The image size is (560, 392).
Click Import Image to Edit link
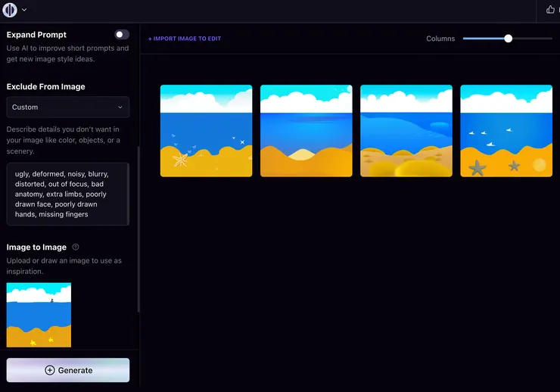tap(185, 39)
